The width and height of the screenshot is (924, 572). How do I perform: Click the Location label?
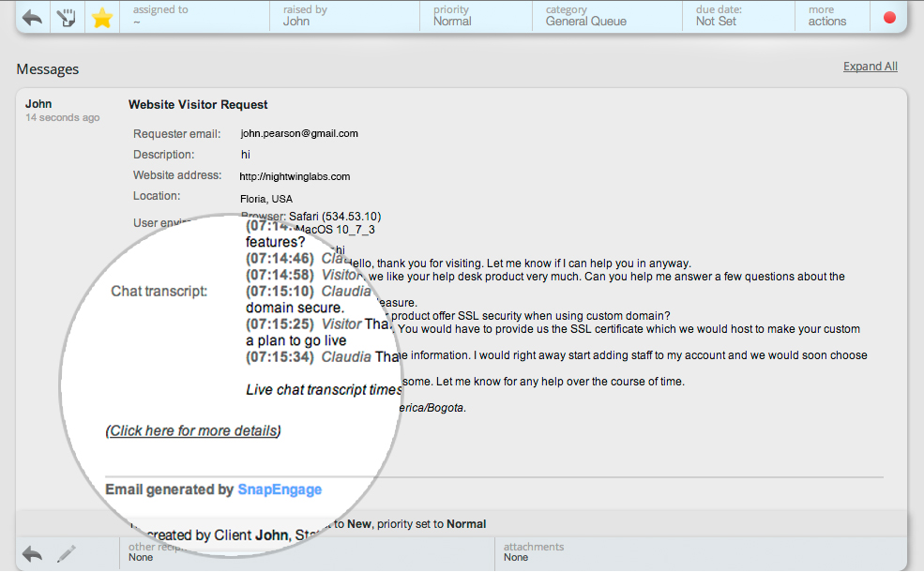pyautogui.click(x=157, y=196)
